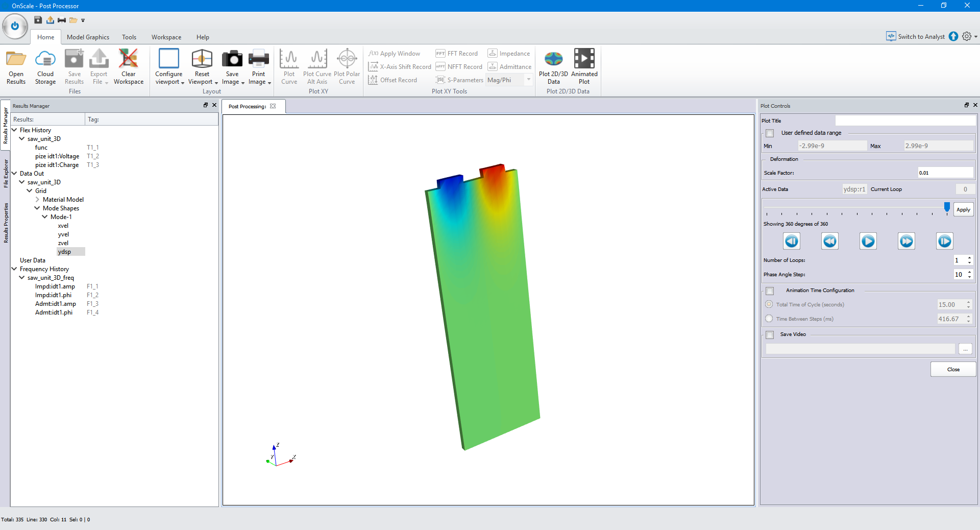Print the image

pos(259,67)
